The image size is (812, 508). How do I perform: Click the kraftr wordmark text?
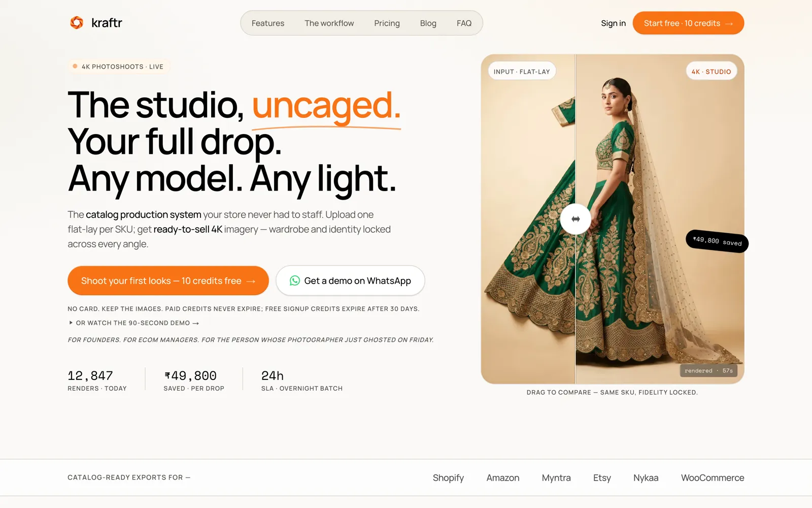click(x=107, y=23)
